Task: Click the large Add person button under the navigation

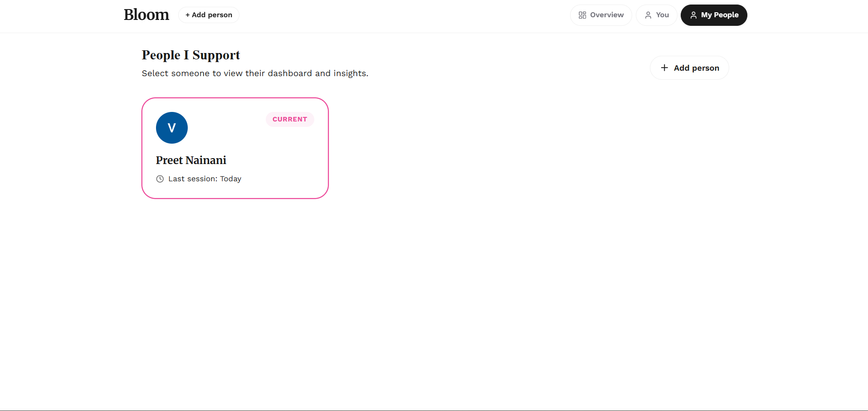Action: point(689,68)
